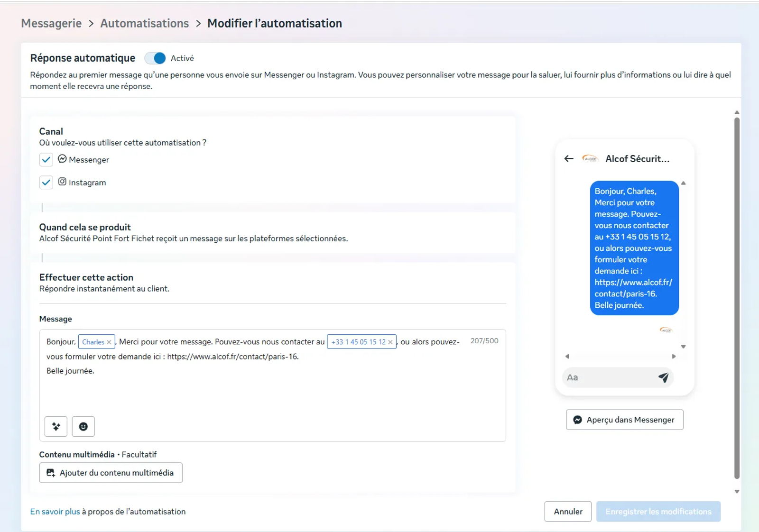Click the main panel scrollbar thumb

point(737,298)
